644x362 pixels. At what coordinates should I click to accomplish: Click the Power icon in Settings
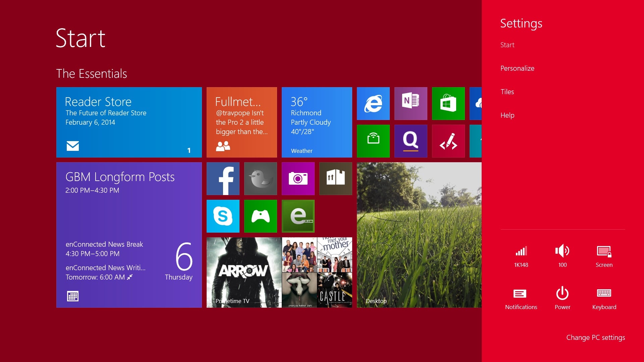point(562,298)
